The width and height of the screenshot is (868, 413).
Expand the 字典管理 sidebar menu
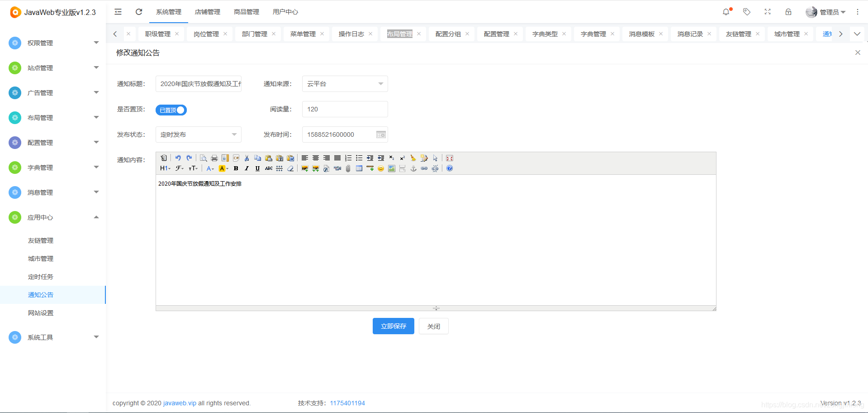[53, 168]
